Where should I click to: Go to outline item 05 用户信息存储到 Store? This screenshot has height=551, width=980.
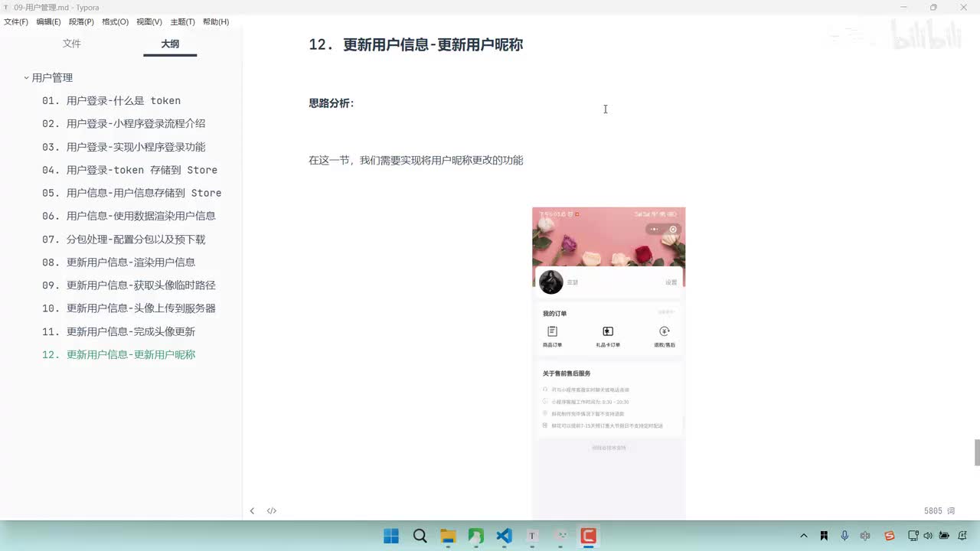(x=132, y=193)
